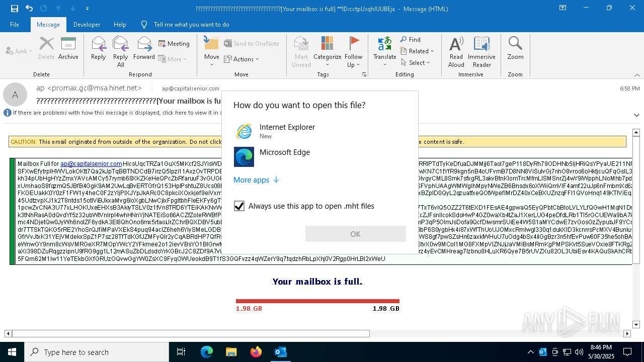Show hidden system tray icons
This screenshot has height=362, width=644.
pos(530,352)
